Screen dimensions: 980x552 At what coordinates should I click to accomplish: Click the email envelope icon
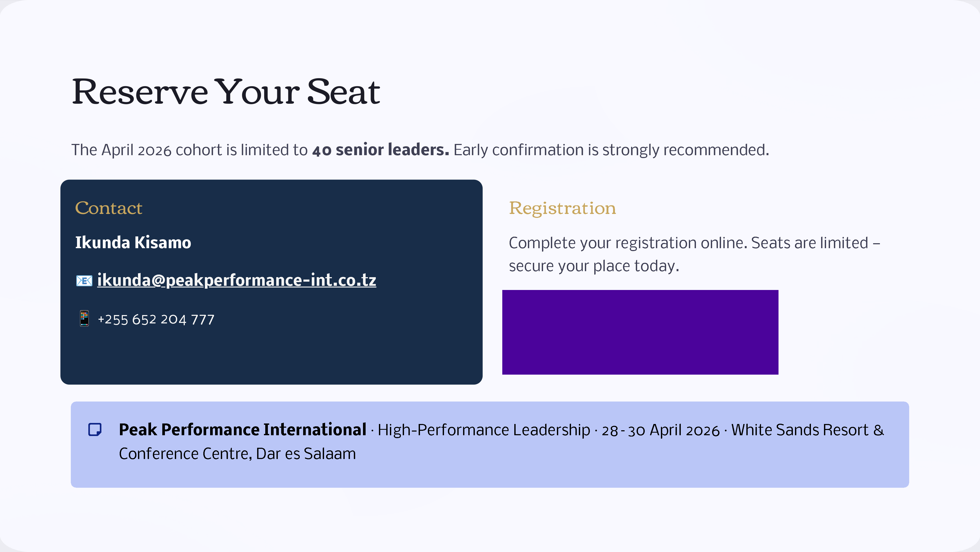pyautogui.click(x=84, y=281)
